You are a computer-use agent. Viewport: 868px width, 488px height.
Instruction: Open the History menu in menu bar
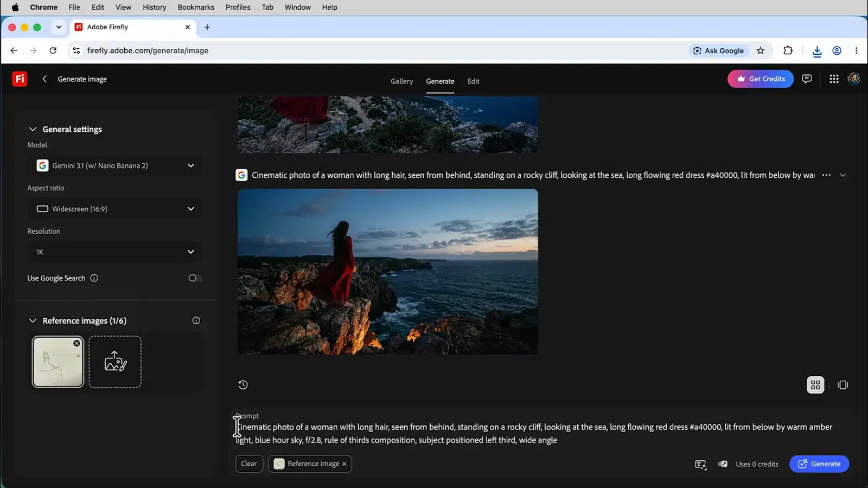(x=154, y=7)
